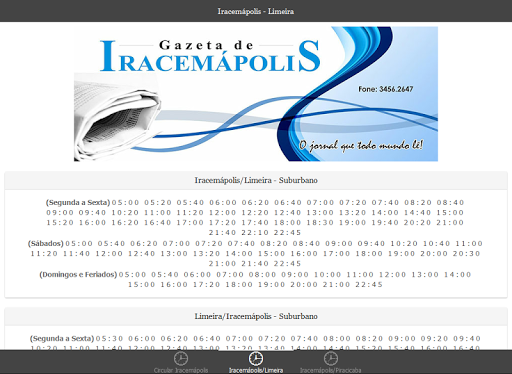The width and height of the screenshot is (512, 374).
Task: Click the (Segunda a Sexta) label in first schedule
Action: point(78,202)
